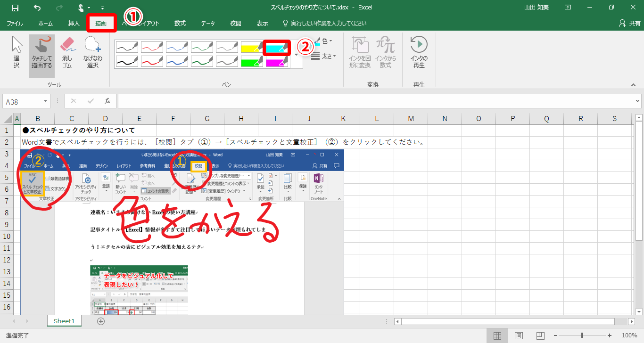Open the pen thickness (太さ) dropdown

(x=324, y=56)
